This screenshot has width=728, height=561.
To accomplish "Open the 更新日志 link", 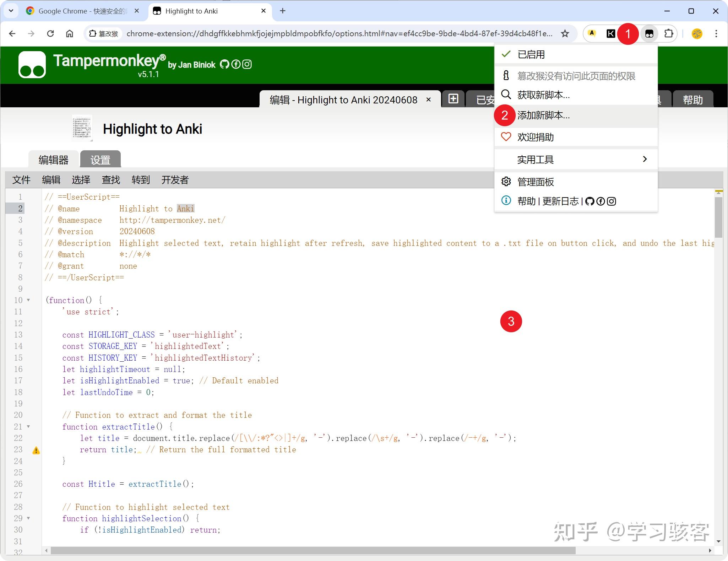I will [560, 201].
